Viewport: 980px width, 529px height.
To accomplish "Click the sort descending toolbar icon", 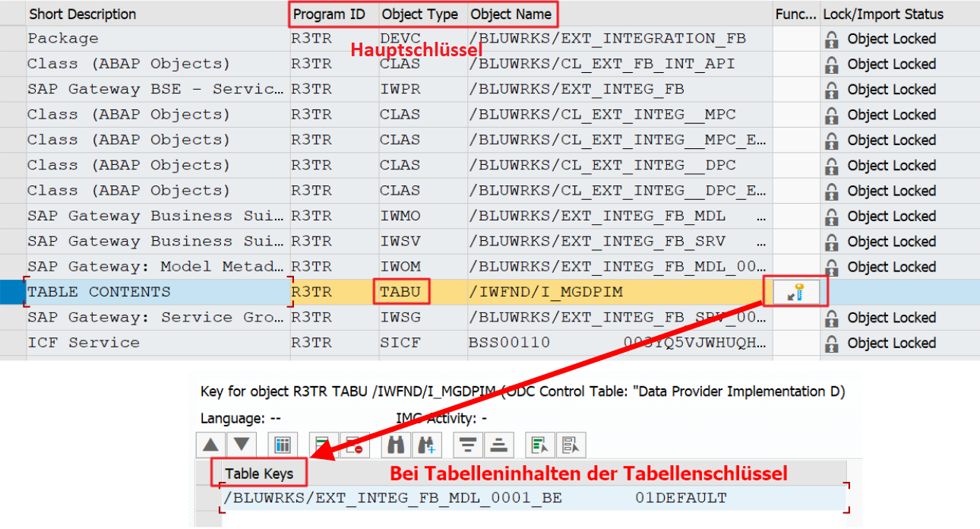I will click(x=468, y=445).
